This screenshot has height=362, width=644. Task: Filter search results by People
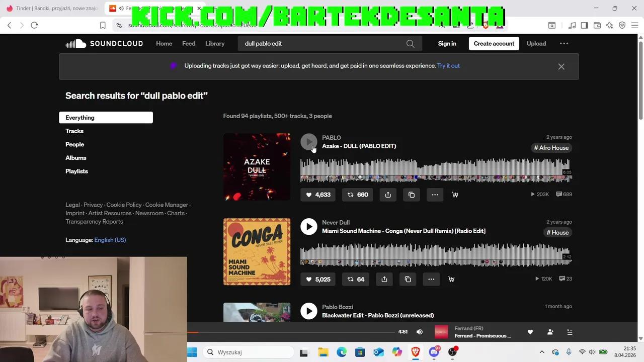[74, 144]
